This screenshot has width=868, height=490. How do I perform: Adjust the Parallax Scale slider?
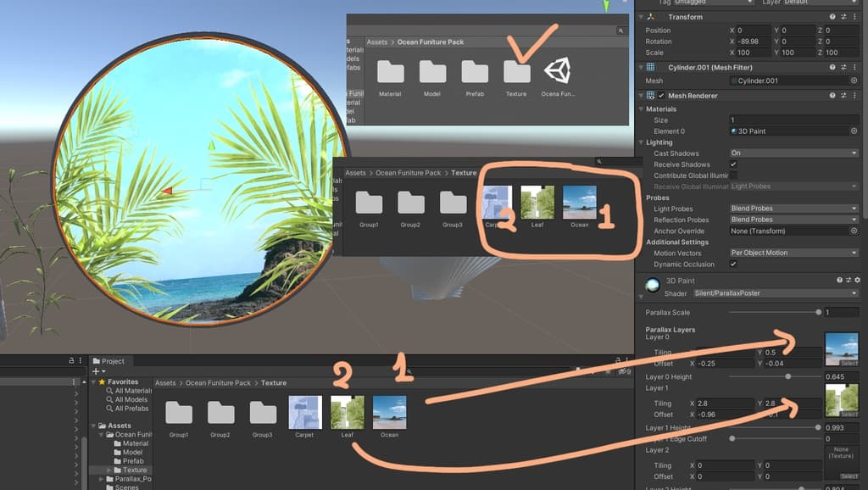775,312
